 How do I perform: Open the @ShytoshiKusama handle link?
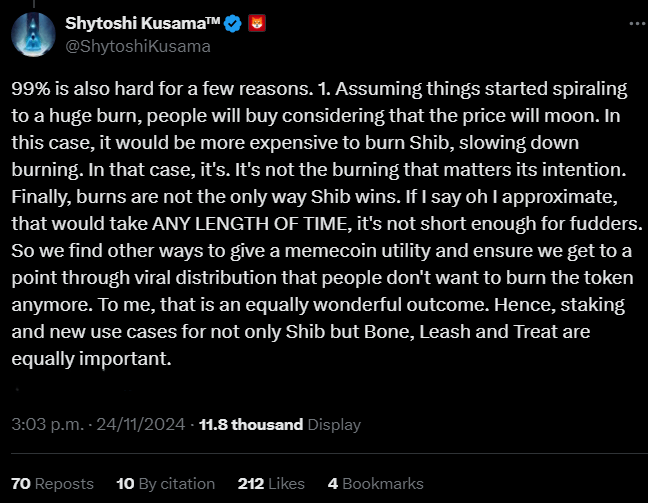138,46
